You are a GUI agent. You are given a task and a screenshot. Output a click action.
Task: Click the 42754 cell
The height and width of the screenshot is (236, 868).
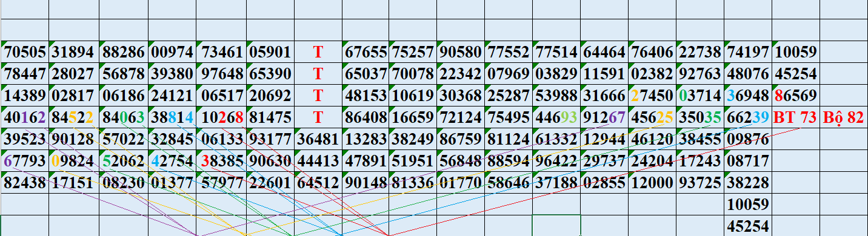172,161
